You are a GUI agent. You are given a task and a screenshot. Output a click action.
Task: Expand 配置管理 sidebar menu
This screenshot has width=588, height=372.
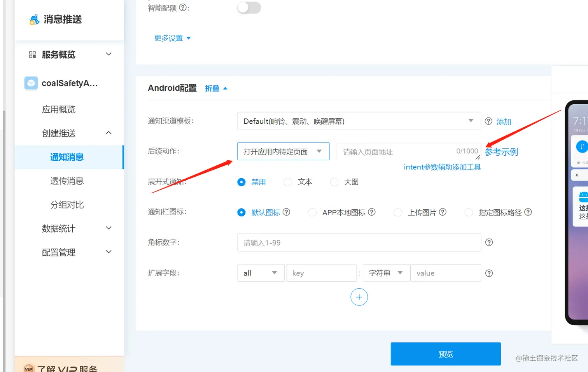[109, 252]
